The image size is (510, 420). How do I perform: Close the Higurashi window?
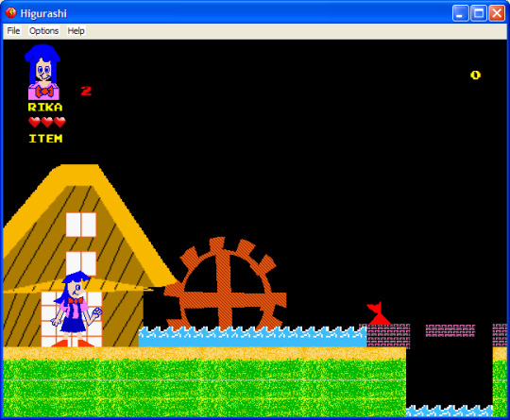click(x=497, y=13)
